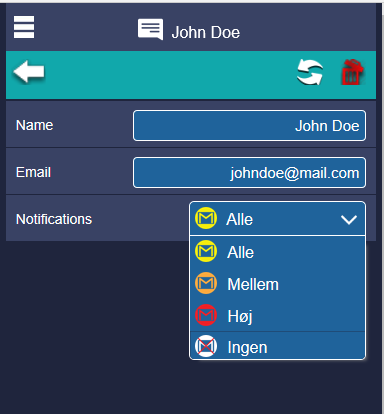384x414 pixels.
Task: Select the Mellem notification option
Action: click(277, 284)
